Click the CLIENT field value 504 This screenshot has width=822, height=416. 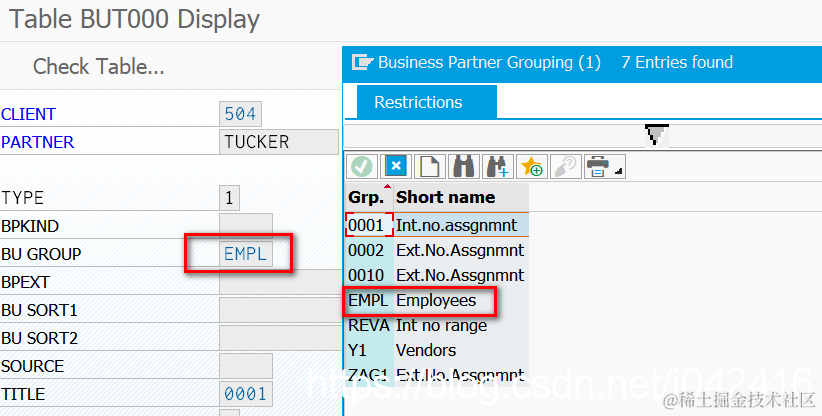point(240,114)
